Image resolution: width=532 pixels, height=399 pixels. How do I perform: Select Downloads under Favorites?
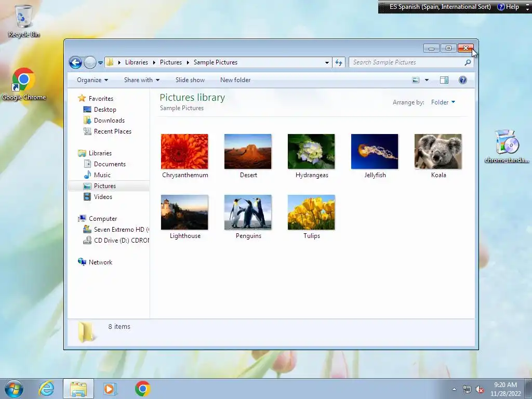109,121
